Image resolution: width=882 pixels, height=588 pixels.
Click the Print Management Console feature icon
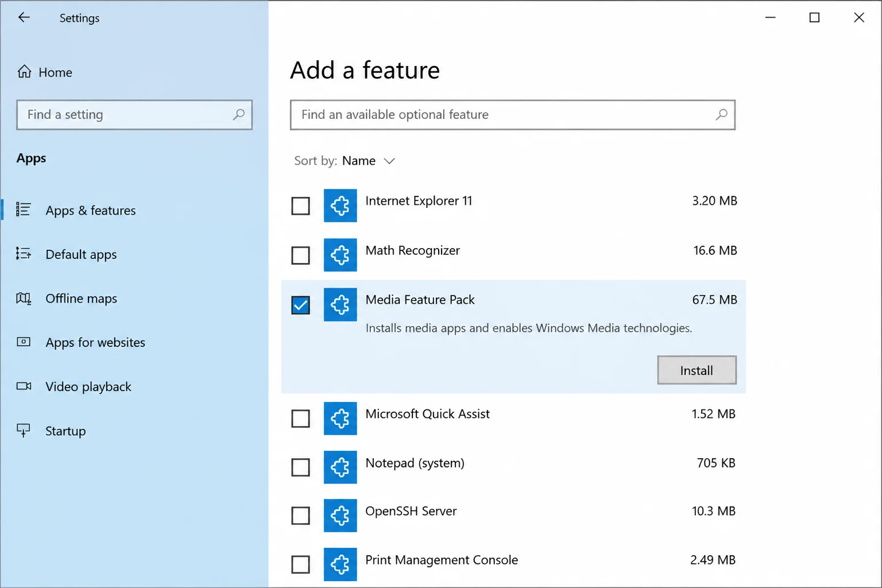(x=340, y=564)
